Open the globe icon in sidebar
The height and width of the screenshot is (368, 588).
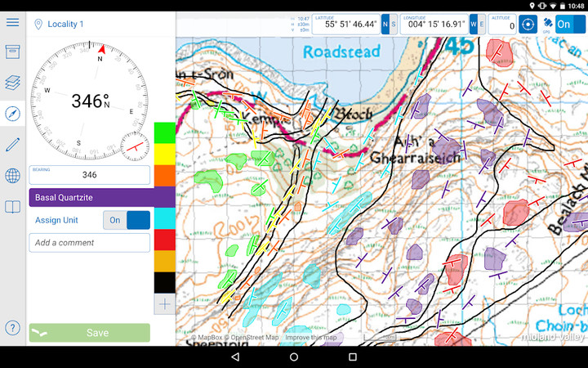(x=12, y=176)
